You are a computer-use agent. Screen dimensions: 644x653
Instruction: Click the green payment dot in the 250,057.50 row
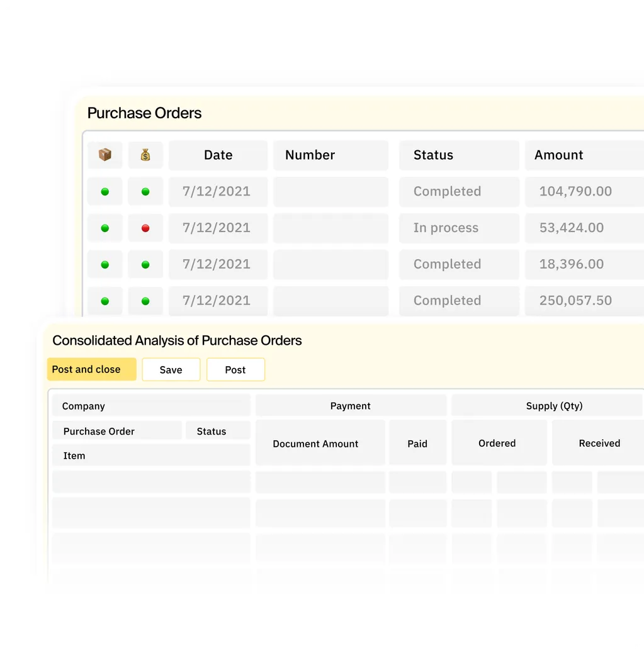(145, 301)
